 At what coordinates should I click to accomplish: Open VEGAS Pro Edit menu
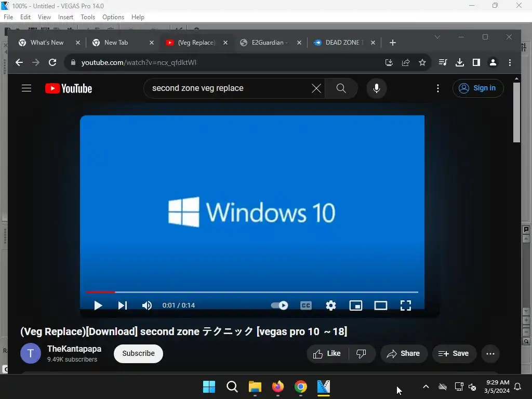(x=25, y=17)
